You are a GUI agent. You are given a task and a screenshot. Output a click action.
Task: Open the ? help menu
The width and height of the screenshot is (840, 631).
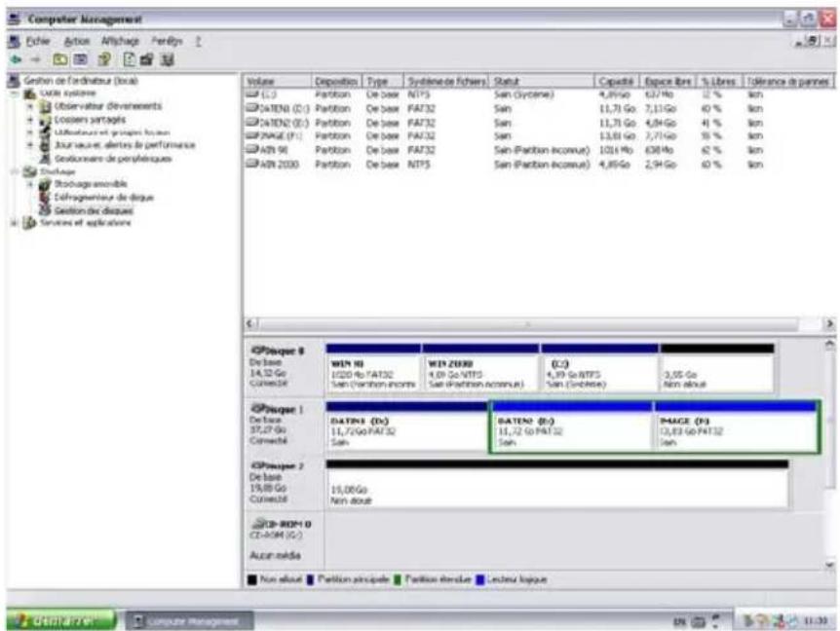point(198,41)
